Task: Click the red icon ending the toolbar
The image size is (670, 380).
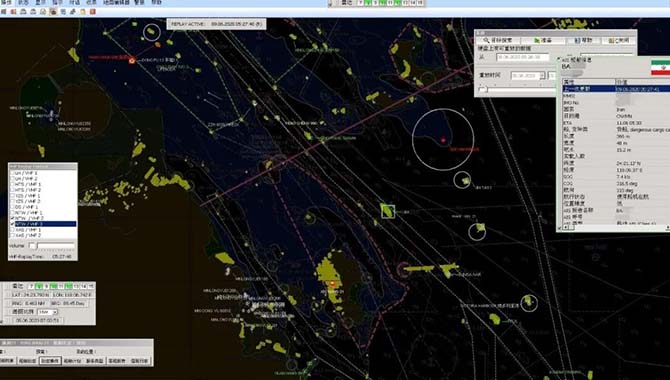Action: point(92,12)
